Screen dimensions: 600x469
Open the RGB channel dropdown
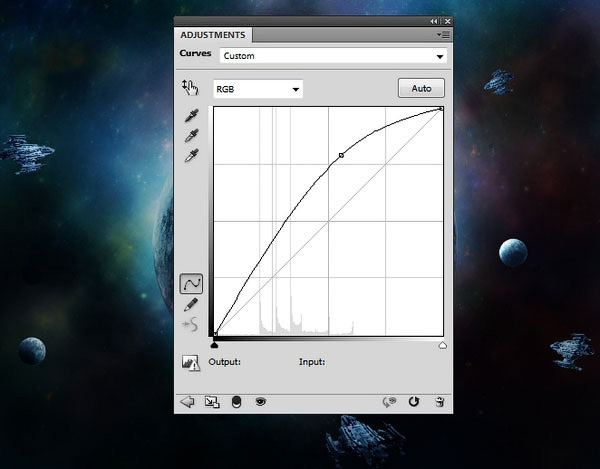(258, 89)
